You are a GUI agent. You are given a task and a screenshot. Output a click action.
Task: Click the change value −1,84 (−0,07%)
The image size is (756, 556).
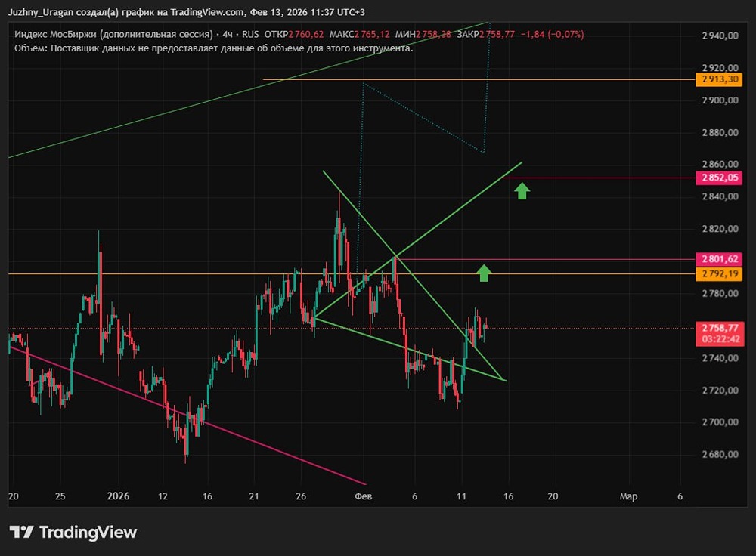point(552,34)
